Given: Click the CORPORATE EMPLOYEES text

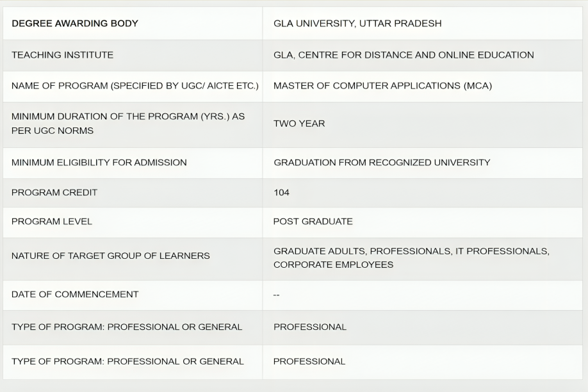Looking at the screenshot, I should point(333,265).
